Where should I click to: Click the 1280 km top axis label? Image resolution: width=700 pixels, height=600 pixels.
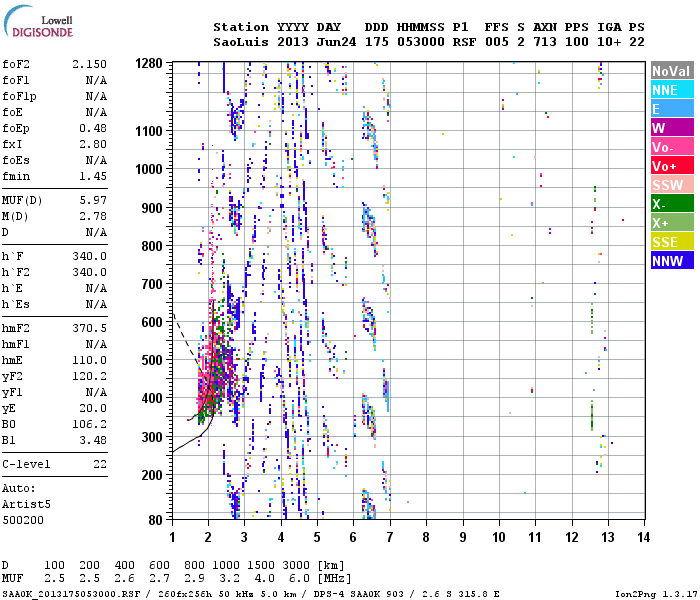149,63
